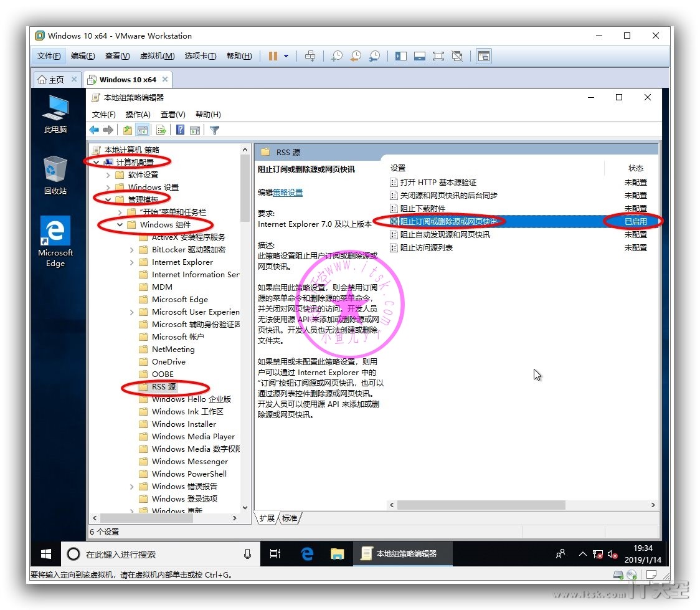Expand the Windows 错误报告 node
This screenshot has width=700, height=610.
point(131,486)
